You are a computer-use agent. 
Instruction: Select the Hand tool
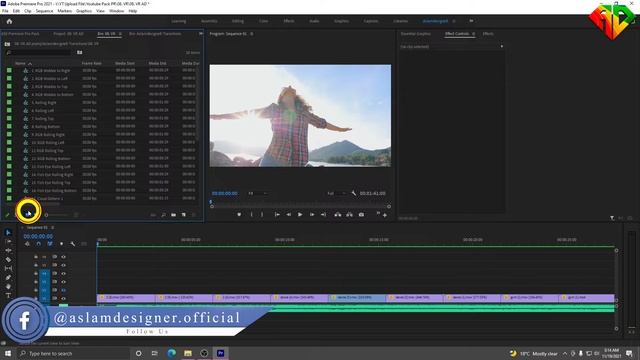pyautogui.click(x=8, y=287)
